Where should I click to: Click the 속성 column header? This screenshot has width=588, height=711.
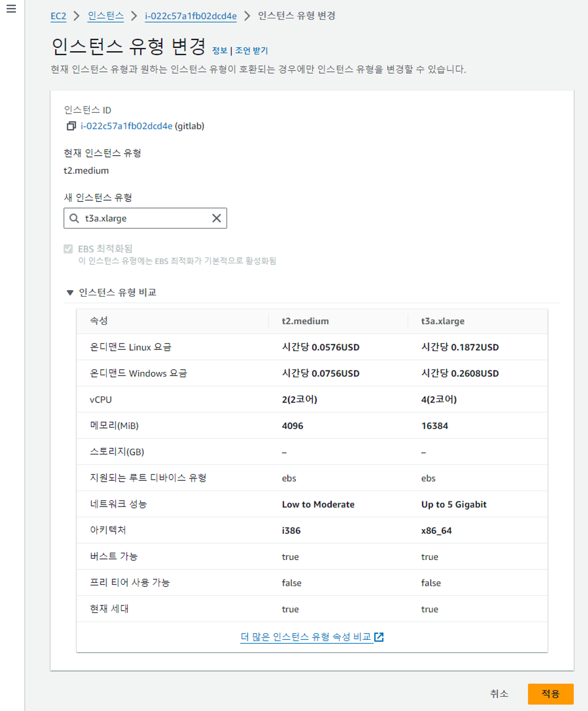tap(99, 321)
